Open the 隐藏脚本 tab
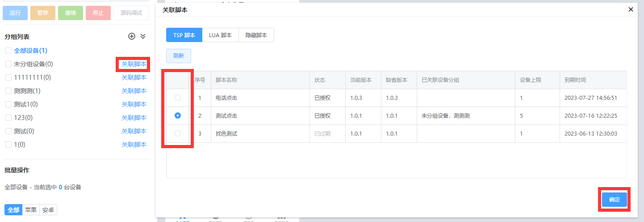644x222 pixels. tap(256, 35)
